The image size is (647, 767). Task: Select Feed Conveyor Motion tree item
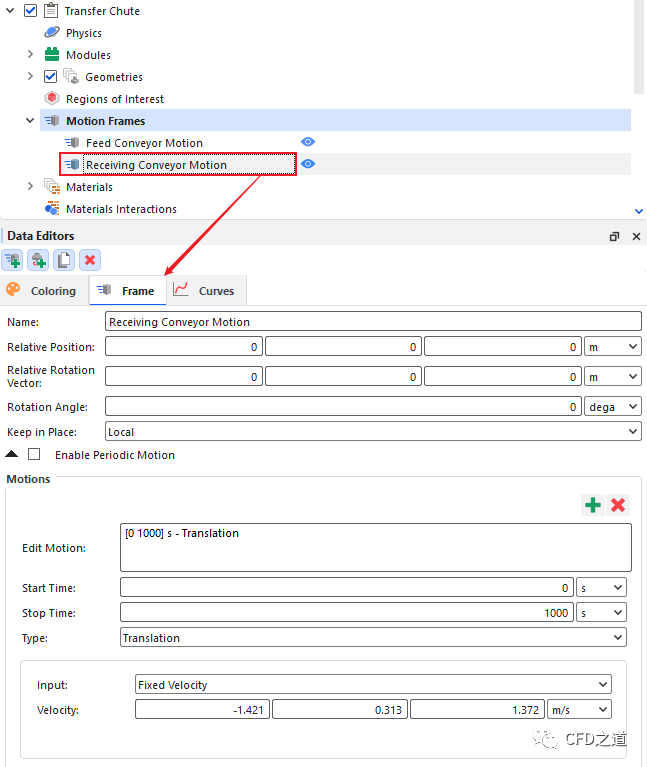144,143
